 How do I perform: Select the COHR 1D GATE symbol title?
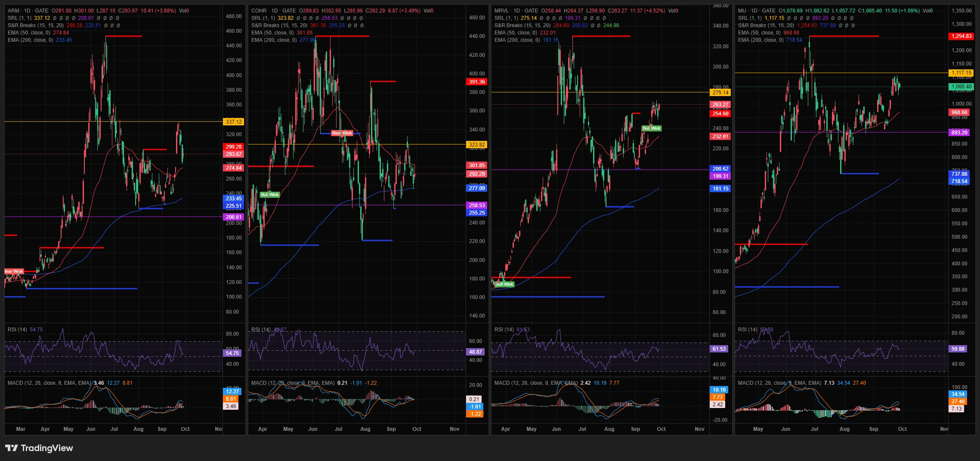(x=274, y=11)
